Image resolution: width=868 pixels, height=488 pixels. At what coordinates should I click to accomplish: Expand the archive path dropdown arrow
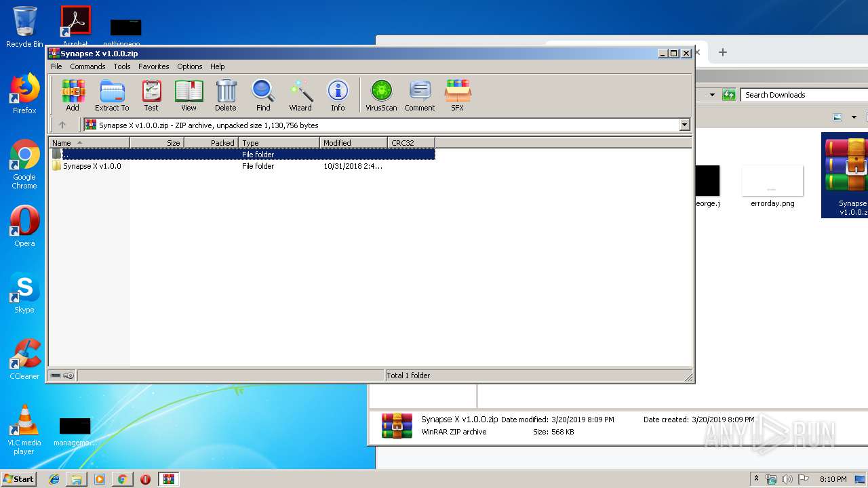(x=684, y=125)
